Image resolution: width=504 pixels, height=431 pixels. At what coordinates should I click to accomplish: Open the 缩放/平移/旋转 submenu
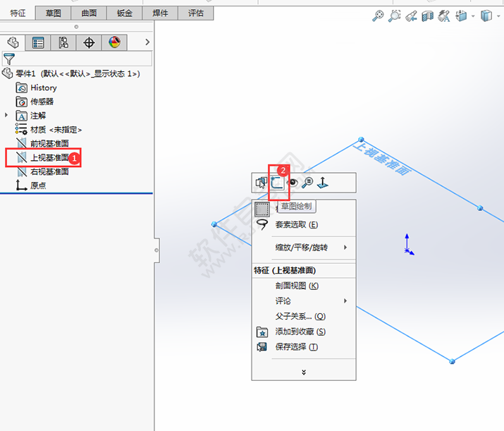[304, 248]
